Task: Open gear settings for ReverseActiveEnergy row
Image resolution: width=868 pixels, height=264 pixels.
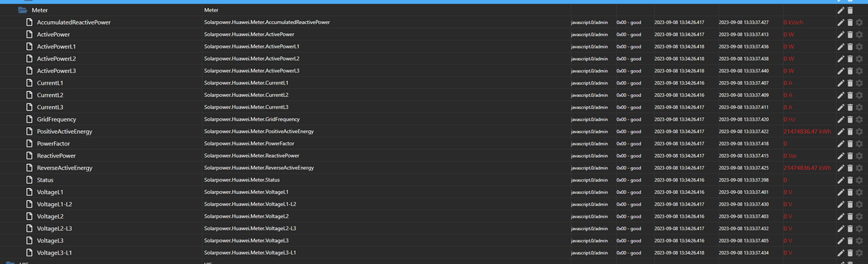Action: 859,168
